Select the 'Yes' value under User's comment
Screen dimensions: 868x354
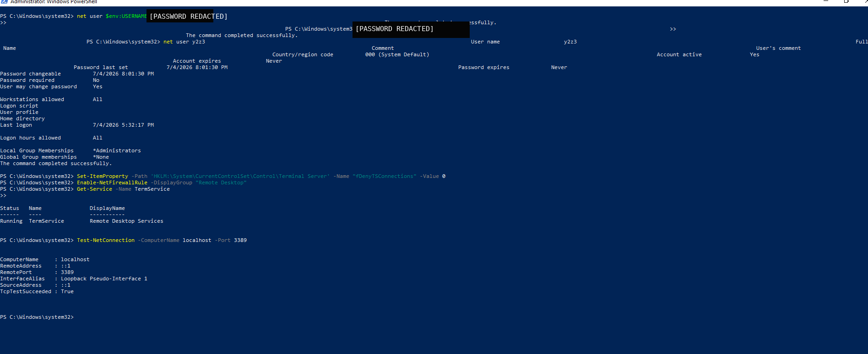tap(754, 54)
